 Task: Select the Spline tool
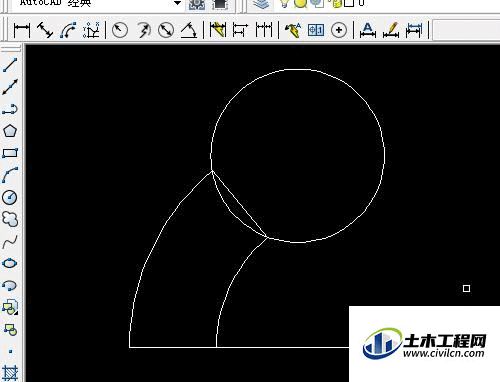[10, 241]
